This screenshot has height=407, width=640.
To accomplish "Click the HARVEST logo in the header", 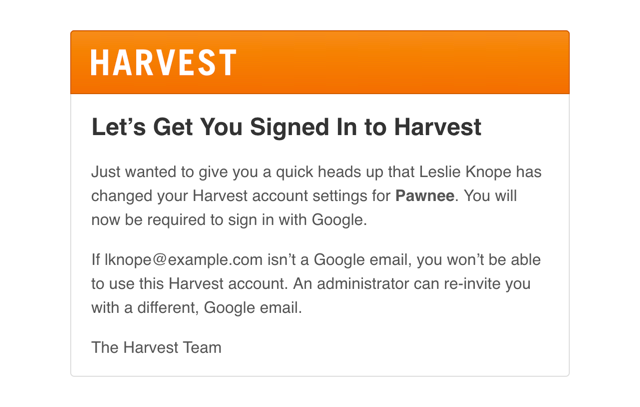I will pos(163,62).
